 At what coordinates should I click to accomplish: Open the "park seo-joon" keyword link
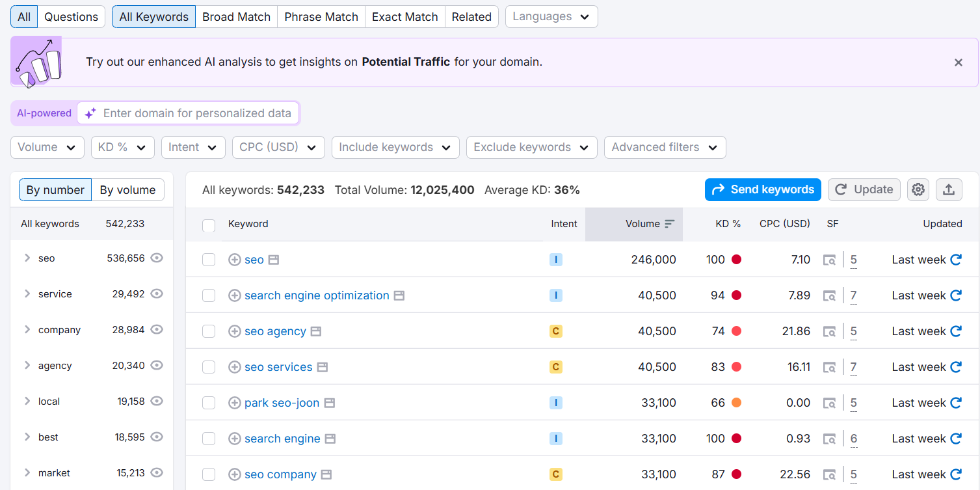point(282,402)
